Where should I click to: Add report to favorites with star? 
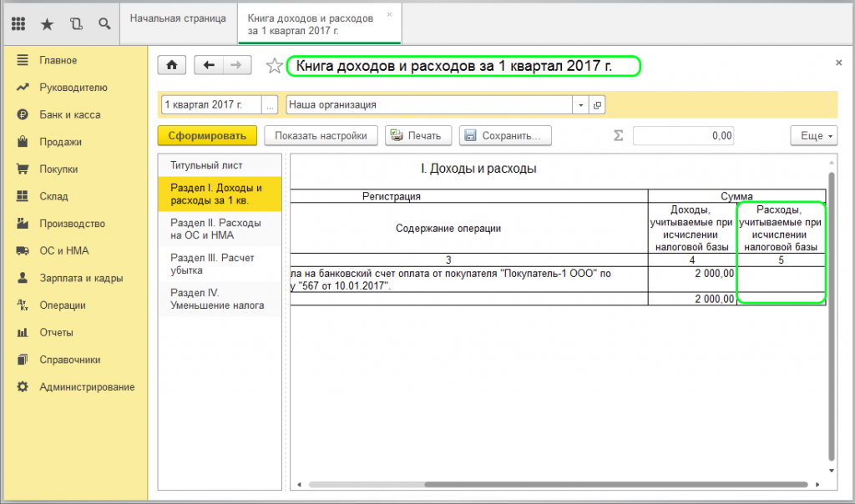click(274, 66)
